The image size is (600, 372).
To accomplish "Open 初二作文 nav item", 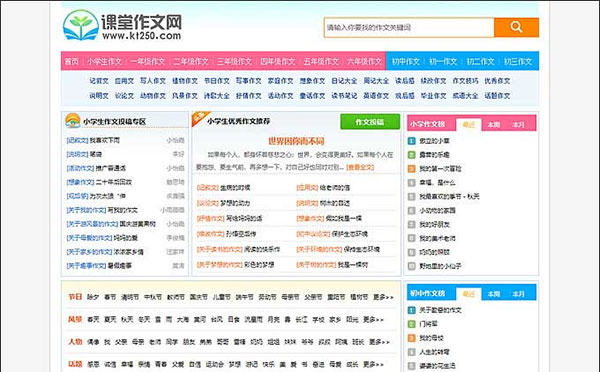I will pyautogui.click(x=480, y=62).
